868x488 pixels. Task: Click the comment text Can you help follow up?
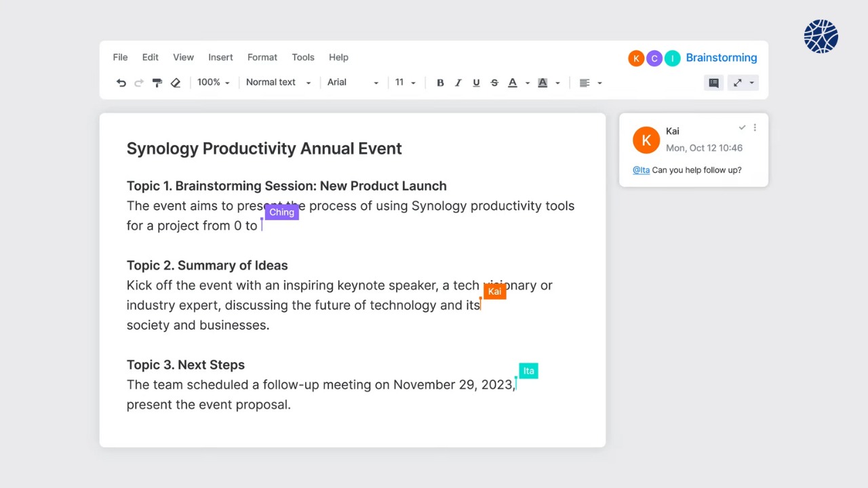click(x=696, y=170)
